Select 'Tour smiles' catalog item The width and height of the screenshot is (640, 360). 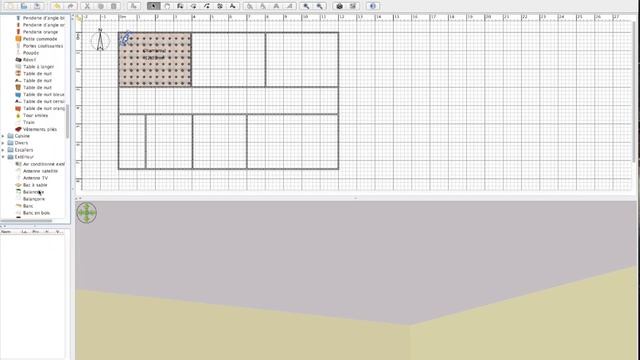[35, 116]
